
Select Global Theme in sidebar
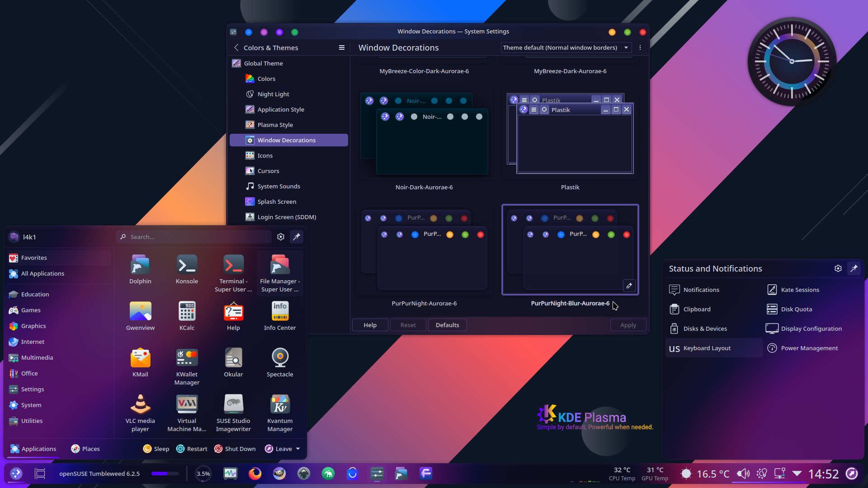[289, 63]
